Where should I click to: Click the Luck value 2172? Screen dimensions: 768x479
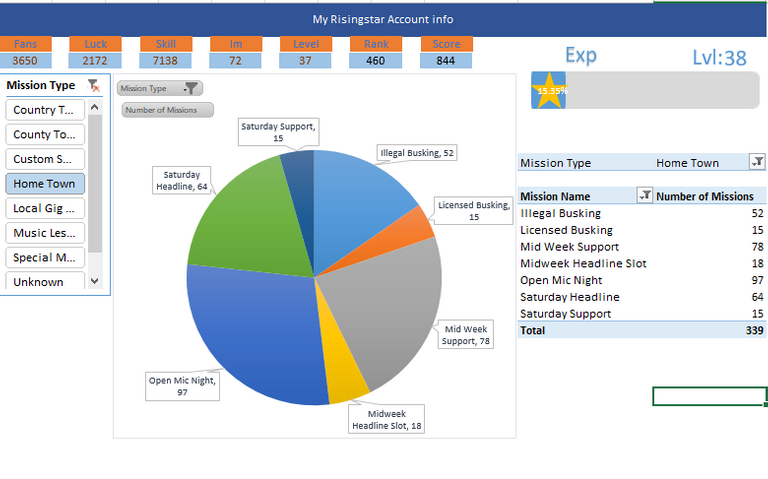click(95, 61)
